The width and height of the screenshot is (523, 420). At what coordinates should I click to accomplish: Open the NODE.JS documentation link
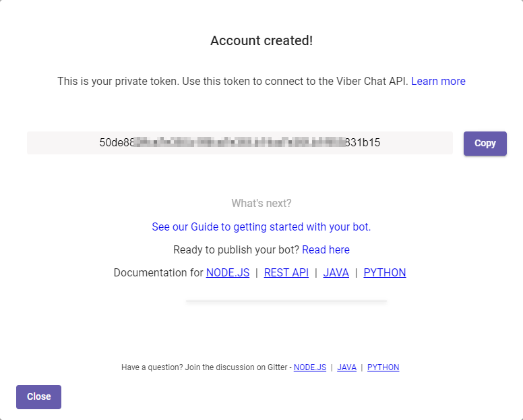(228, 272)
